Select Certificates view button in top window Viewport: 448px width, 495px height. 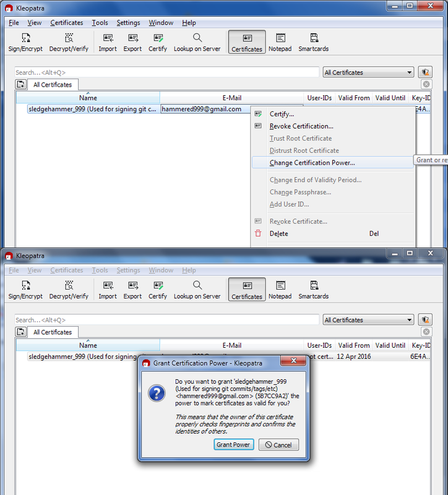247,42
